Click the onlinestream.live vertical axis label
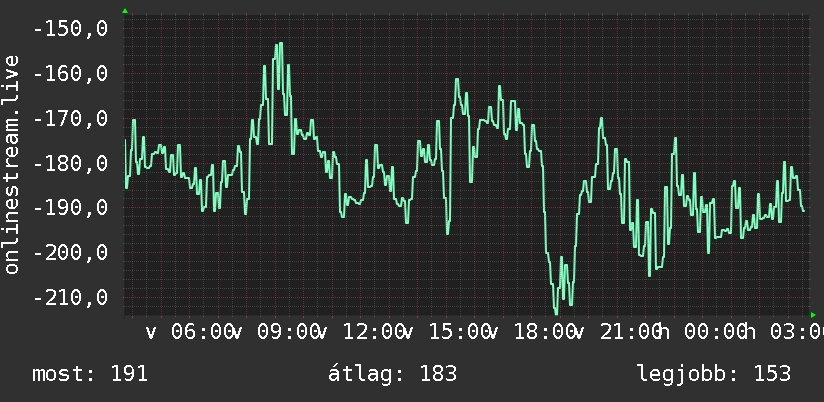The height and width of the screenshot is (402, 824). [x=11, y=164]
